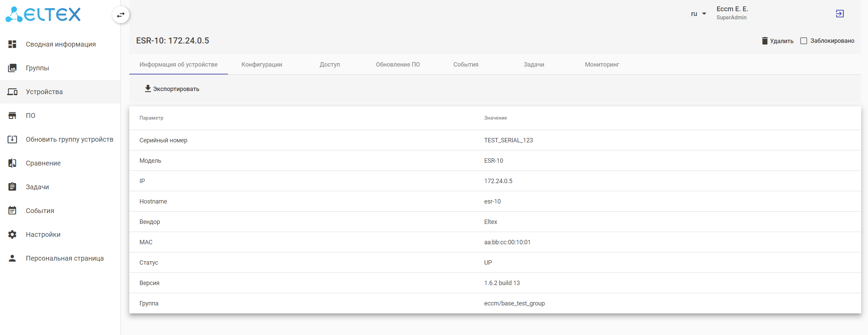Open the ru language dropdown
868x335 pixels.
point(698,14)
